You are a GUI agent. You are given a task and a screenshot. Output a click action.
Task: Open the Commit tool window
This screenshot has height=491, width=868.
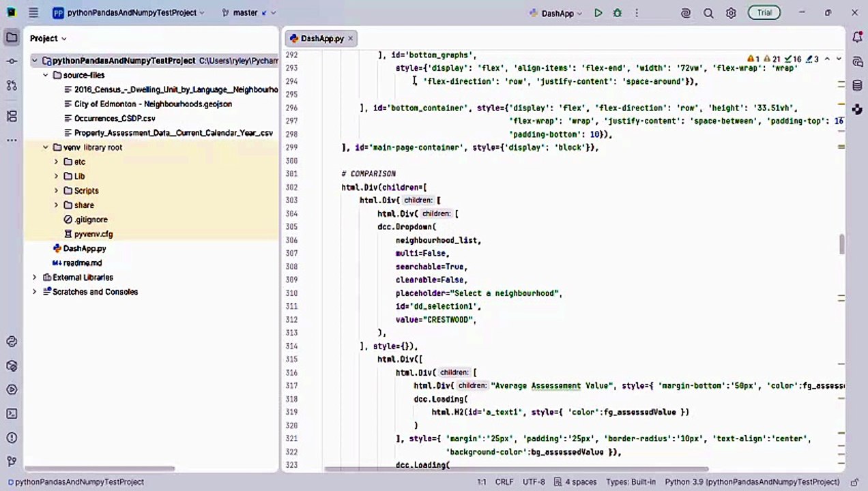click(12, 61)
